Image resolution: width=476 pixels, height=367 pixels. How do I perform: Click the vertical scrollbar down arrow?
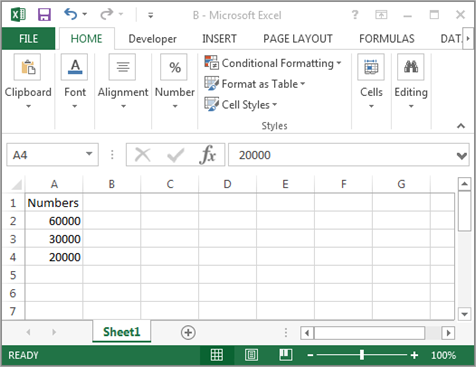click(x=464, y=314)
